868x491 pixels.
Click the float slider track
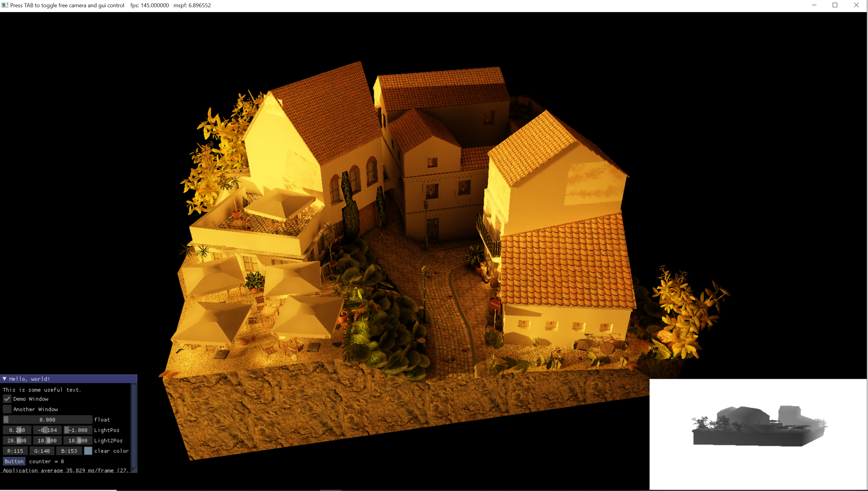click(47, 419)
